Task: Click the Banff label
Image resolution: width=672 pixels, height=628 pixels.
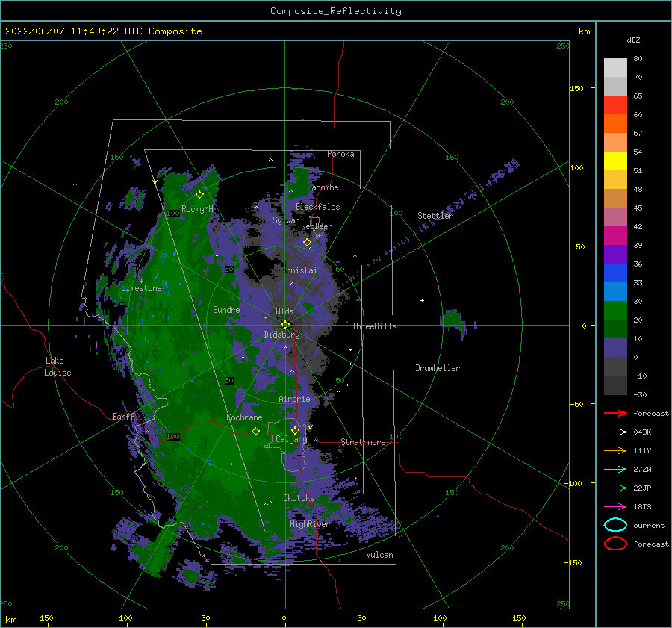Action: click(123, 416)
